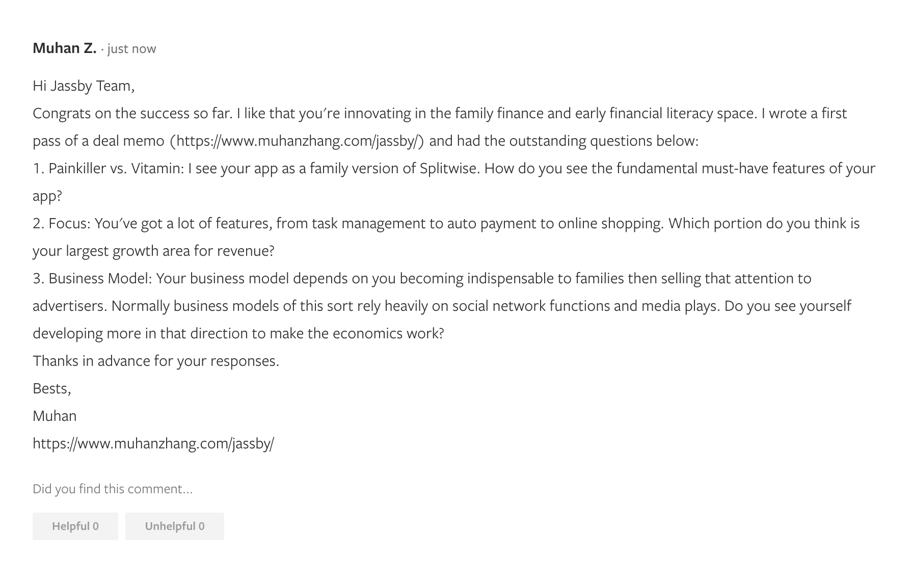Open the muhanzhang.com/jassby link below signature
The width and height of the screenshot is (913, 588).
click(x=153, y=443)
